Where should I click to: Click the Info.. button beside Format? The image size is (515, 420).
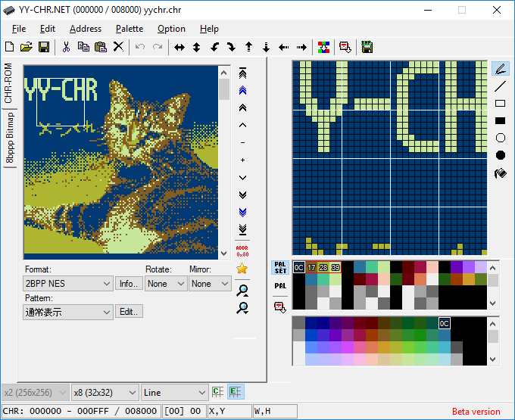[x=128, y=283]
